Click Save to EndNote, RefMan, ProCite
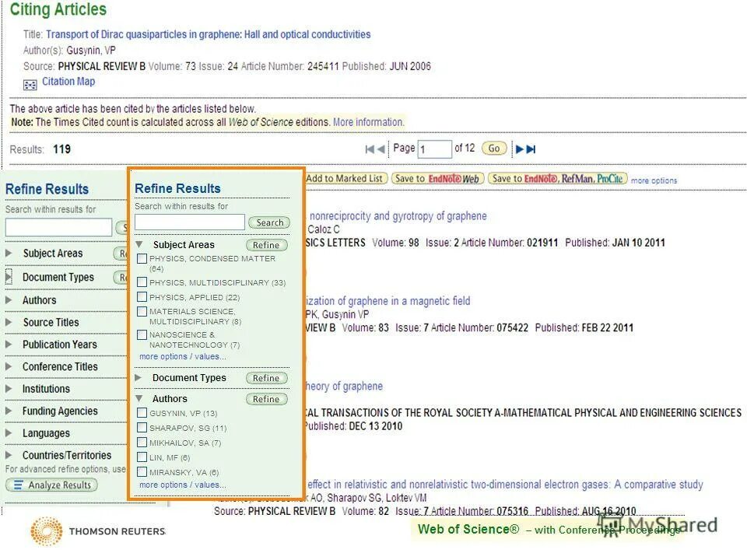The height and width of the screenshot is (560, 747). pyautogui.click(x=557, y=179)
